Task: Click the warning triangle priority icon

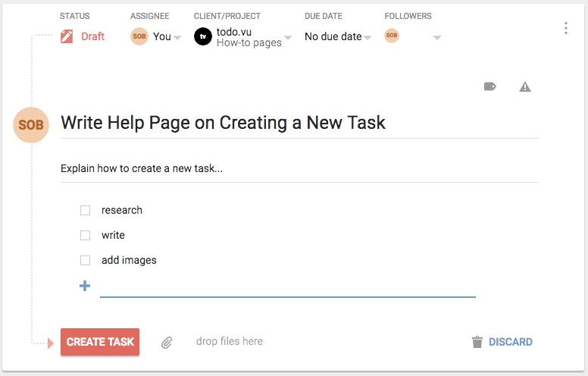Action: [x=525, y=87]
